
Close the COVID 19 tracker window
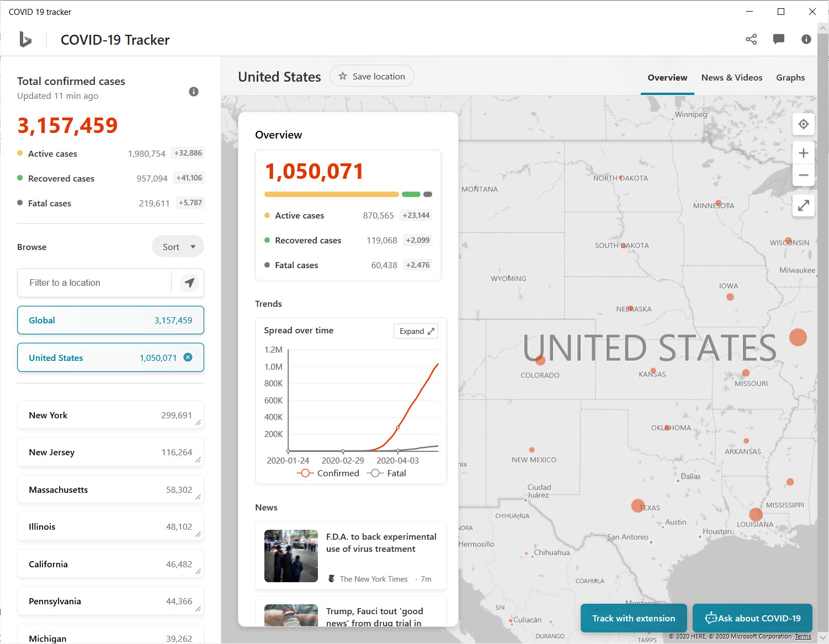coord(812,12)
